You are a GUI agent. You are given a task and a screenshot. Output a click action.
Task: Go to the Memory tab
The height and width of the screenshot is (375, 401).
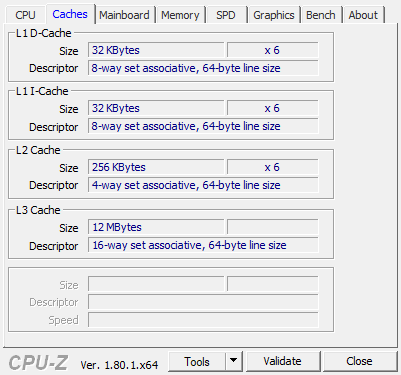180,15
